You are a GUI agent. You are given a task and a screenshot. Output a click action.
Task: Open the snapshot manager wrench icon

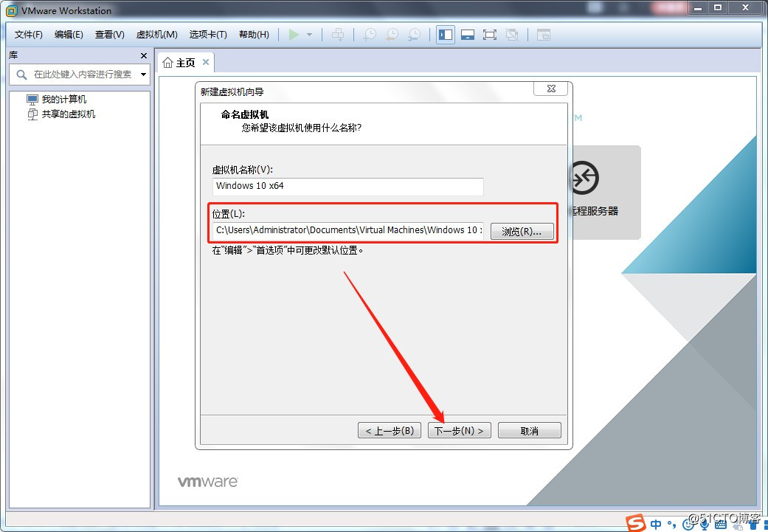pyautogui.click(x=415, y=35)
